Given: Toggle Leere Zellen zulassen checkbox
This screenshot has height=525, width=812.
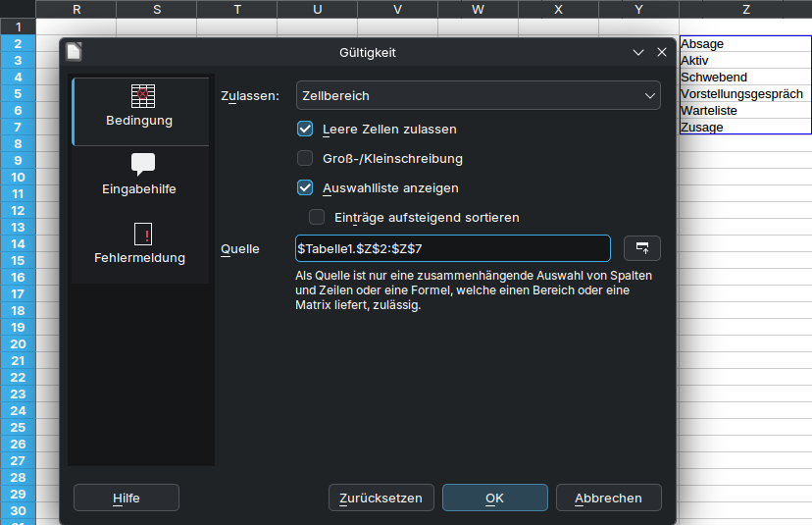Looking at the screenshot, I should click(305, 129).
